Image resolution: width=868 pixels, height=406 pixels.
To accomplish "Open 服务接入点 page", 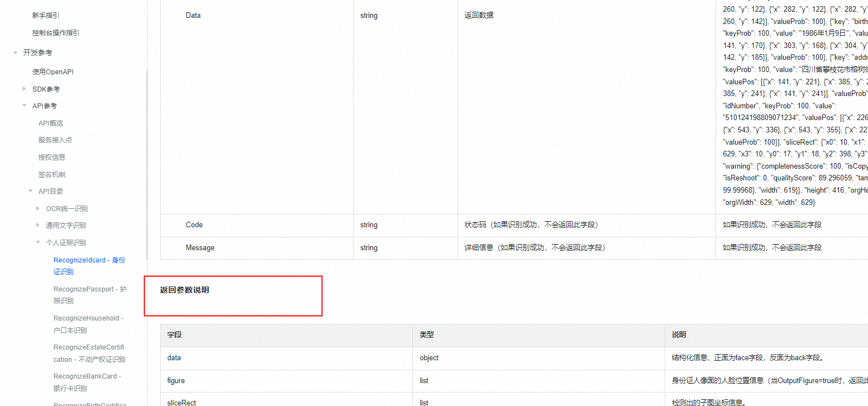I will (x=55, y=140).
